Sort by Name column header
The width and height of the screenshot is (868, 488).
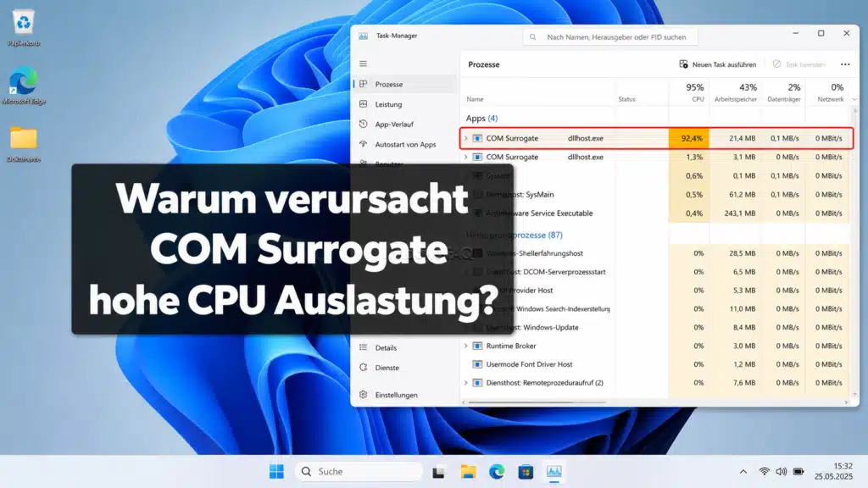[475, 99]
